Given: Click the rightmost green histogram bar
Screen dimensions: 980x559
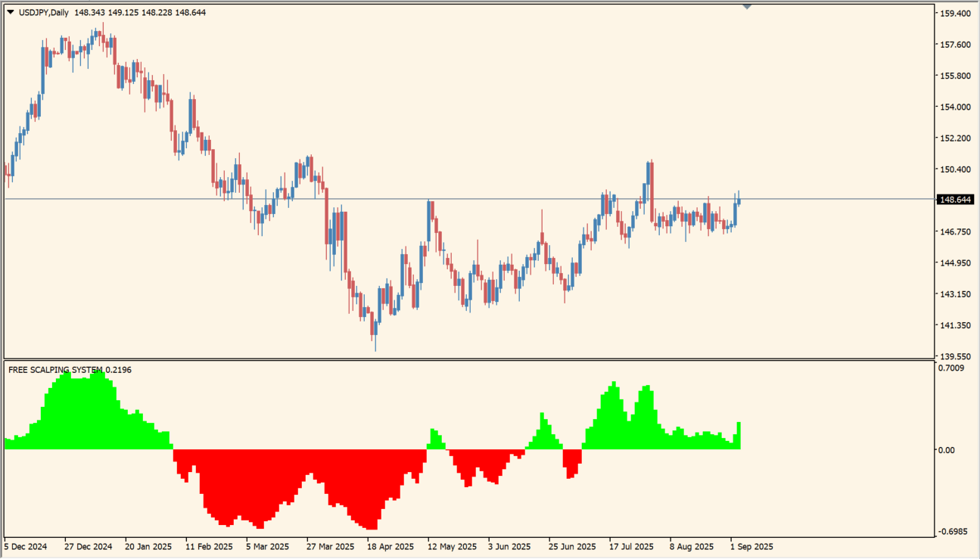Looking at the screenshot, I should point(739,436).
